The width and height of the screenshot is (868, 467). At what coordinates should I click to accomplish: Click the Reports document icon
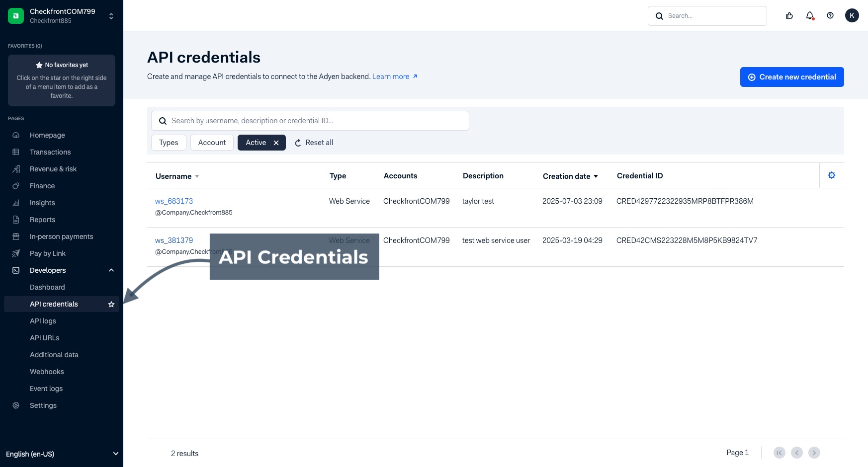pos(16,220)
